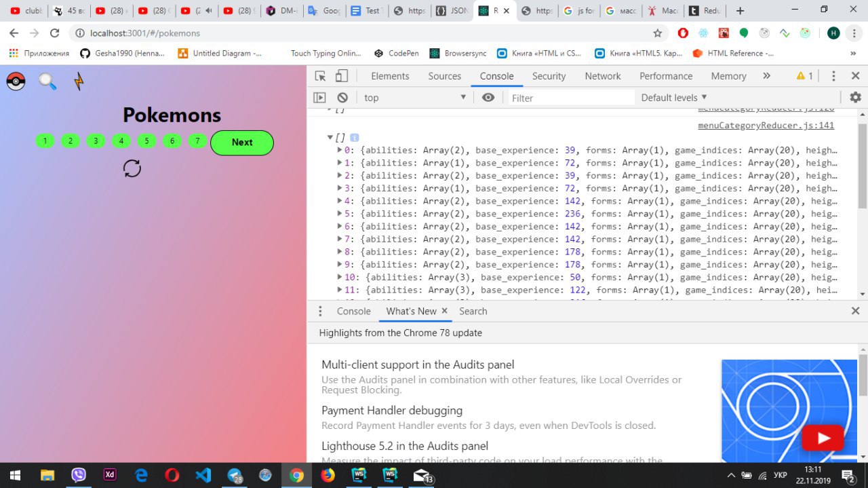The image size is (868, 488).
Task: Open the drawer three-dot menu beside Console
Action: click(321, 311)
